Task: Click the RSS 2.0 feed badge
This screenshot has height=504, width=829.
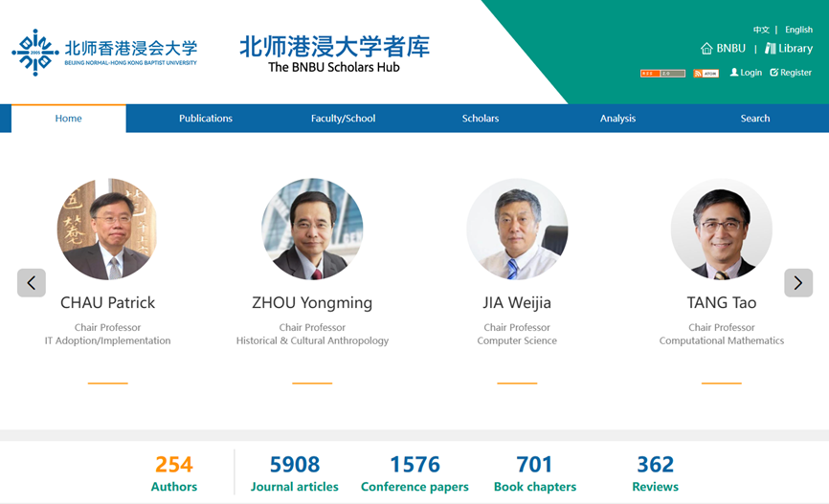Action: point(662,74)
